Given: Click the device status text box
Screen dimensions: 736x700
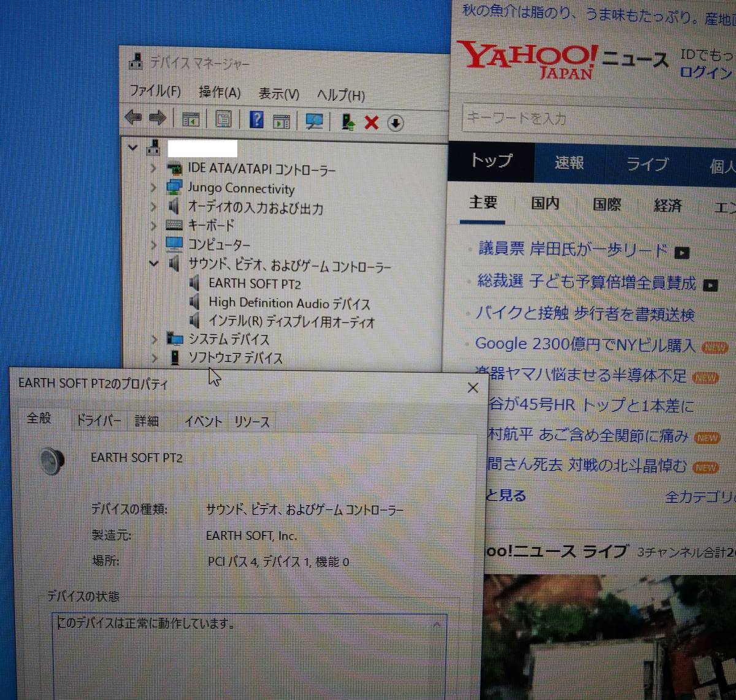Looking at the screenshot, I should coord(249,655).
